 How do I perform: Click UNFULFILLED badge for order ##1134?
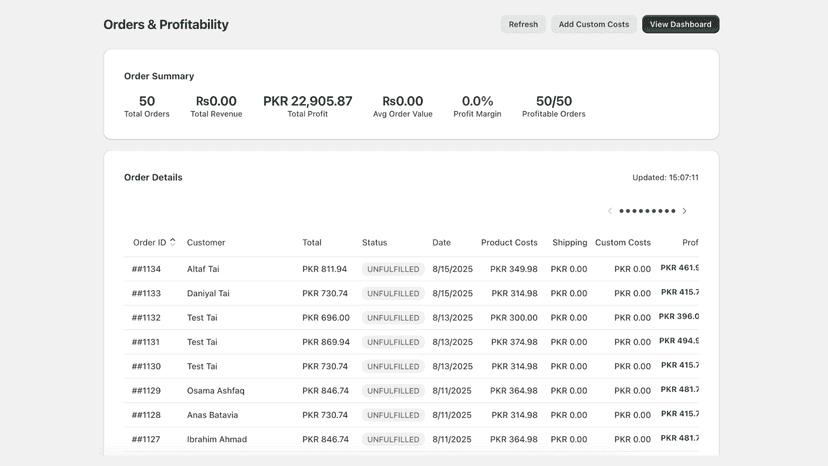click(393, 269)
